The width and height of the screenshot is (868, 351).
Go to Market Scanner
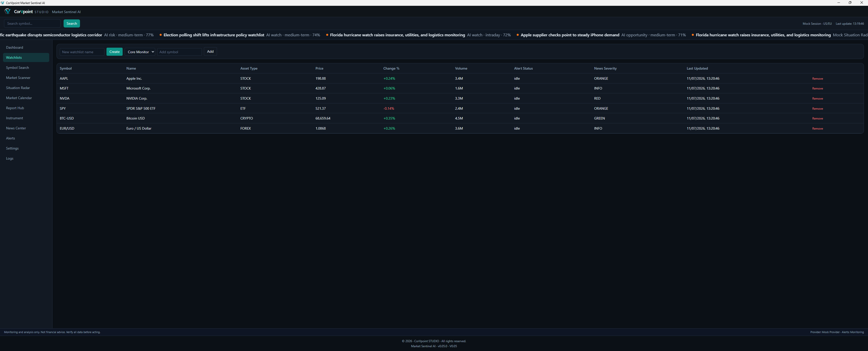pyautogui.click(x=26, y=78)
